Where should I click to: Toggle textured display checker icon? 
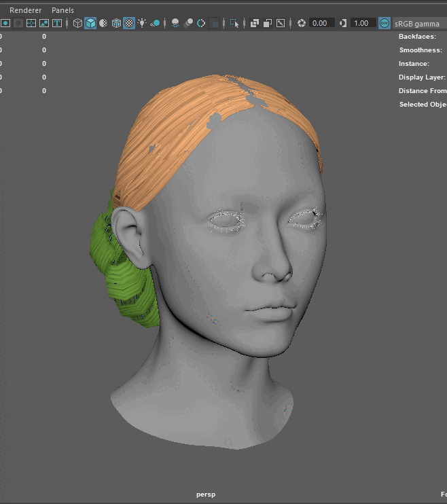[x=129, y=23]
